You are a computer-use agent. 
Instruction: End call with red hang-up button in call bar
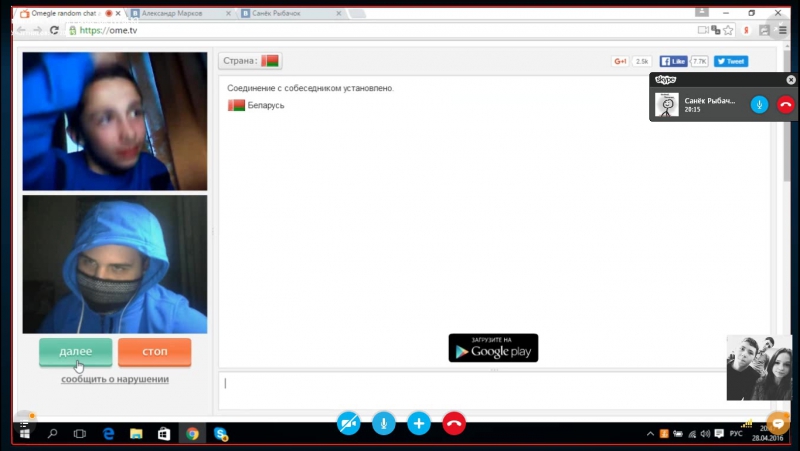pyautogui.click(x=454, y=423)
